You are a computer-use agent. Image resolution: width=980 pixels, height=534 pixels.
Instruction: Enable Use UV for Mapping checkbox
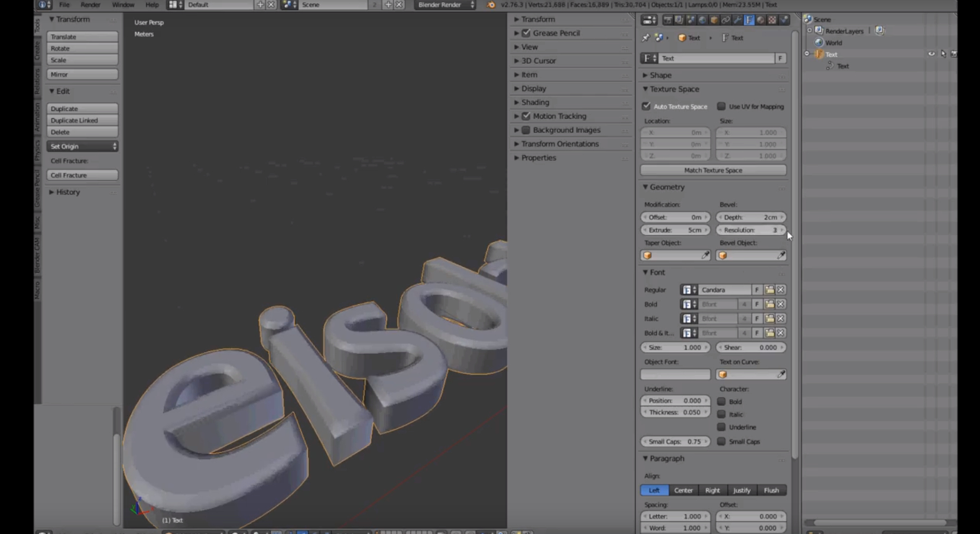coord(721,106)
